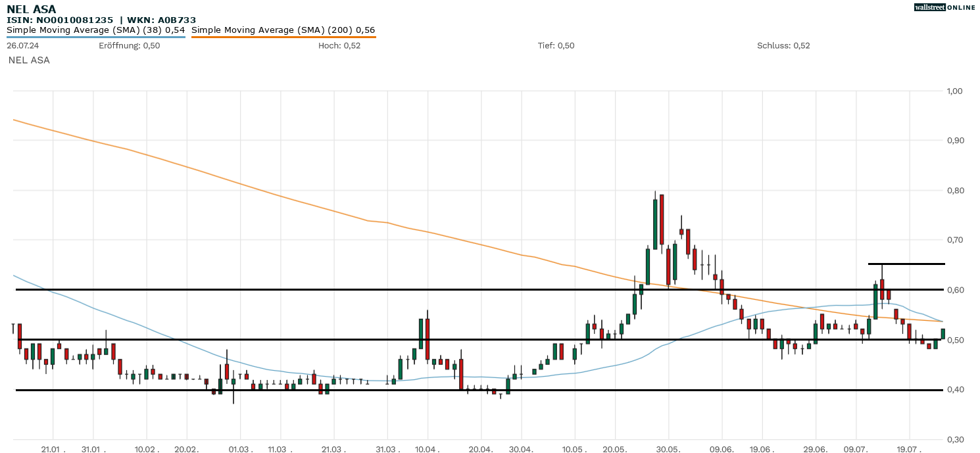The image size is (980, 453).
Task: Click the Schluss: 0,52 value
Action: pos(783,46)
